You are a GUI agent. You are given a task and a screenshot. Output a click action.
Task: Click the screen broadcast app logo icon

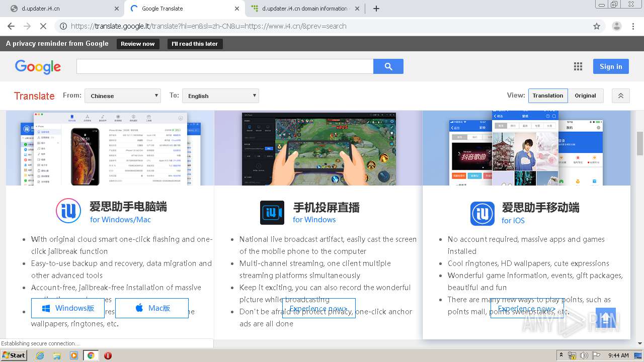(272, 212)
